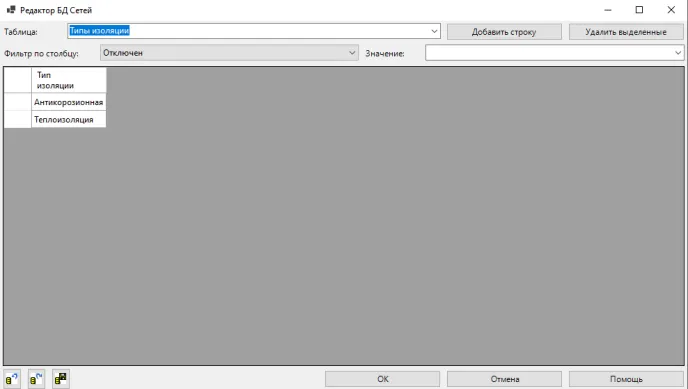This screenshot has height=389, width=688.
Task: Expand the Таблица dropdown arrow
Action: (434, 31)
